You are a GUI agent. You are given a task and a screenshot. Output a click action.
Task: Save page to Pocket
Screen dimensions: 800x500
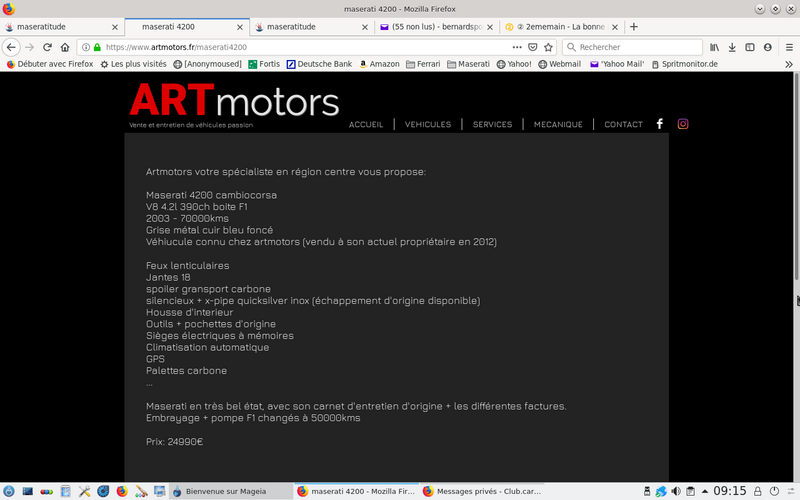533,47
